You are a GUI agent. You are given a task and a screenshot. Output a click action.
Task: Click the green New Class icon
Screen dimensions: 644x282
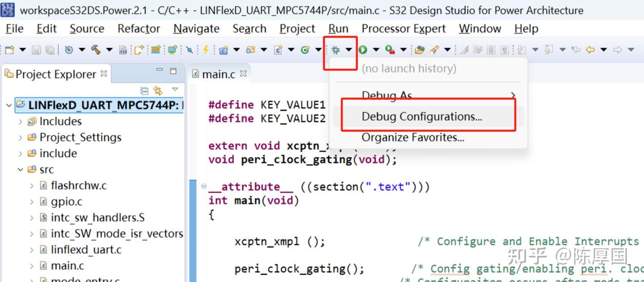click(x=305, y=50)
